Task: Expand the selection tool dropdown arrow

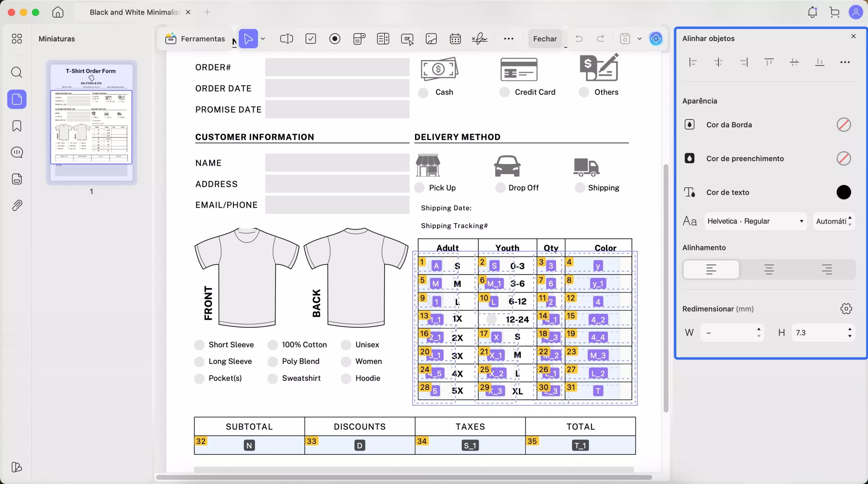Action: 263,39
